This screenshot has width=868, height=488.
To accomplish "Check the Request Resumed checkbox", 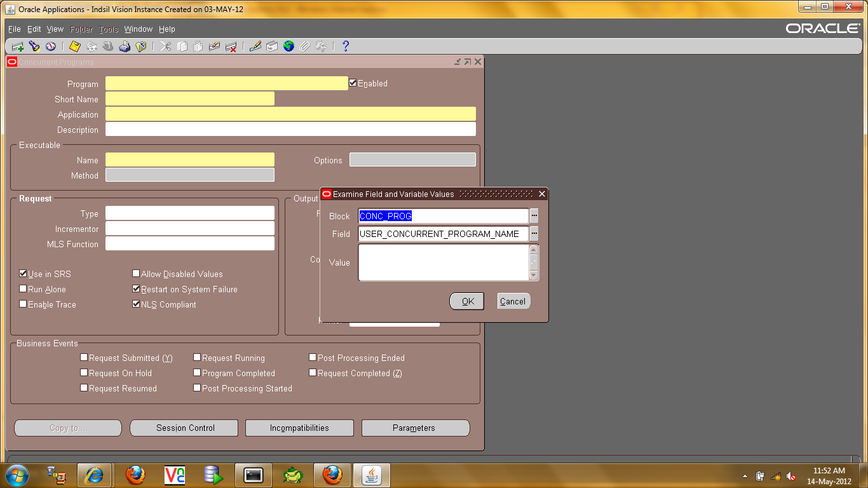I will (84, 388).
